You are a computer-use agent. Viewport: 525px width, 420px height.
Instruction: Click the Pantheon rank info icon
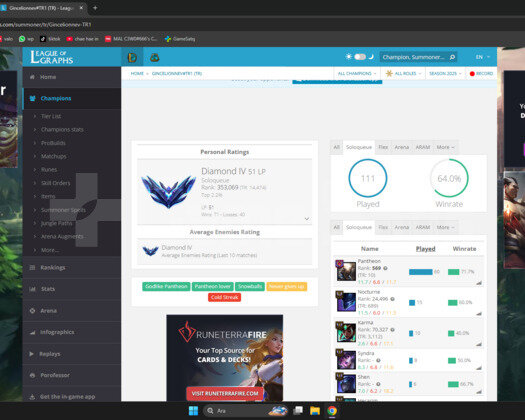(x=385, y=268)
